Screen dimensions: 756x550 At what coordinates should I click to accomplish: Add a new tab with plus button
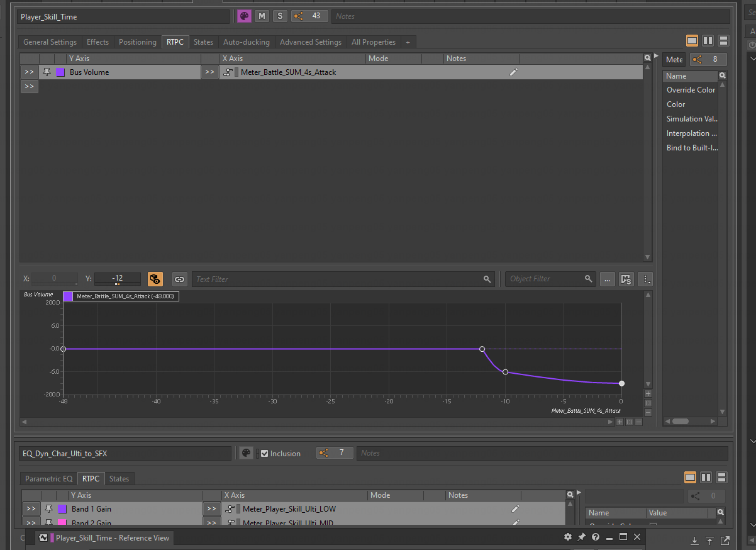408,42
